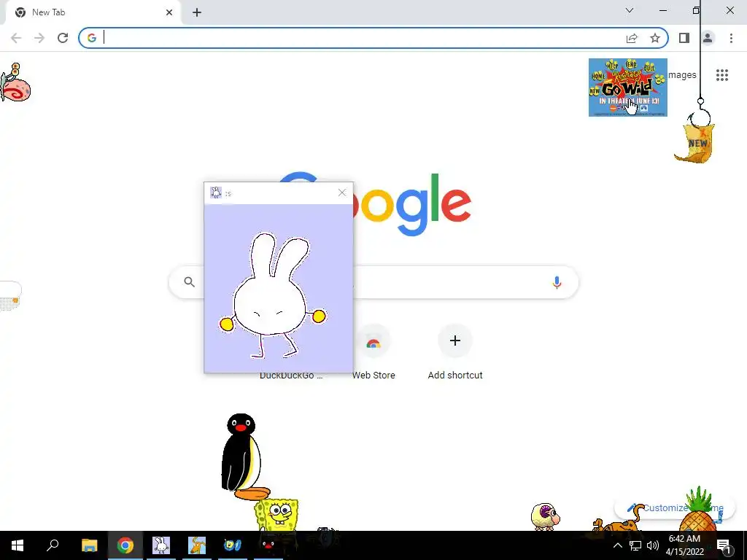Open the Chrome three-dot menu
The height and width of the screenshot is (560, 747).
click(x=731, y=38)
